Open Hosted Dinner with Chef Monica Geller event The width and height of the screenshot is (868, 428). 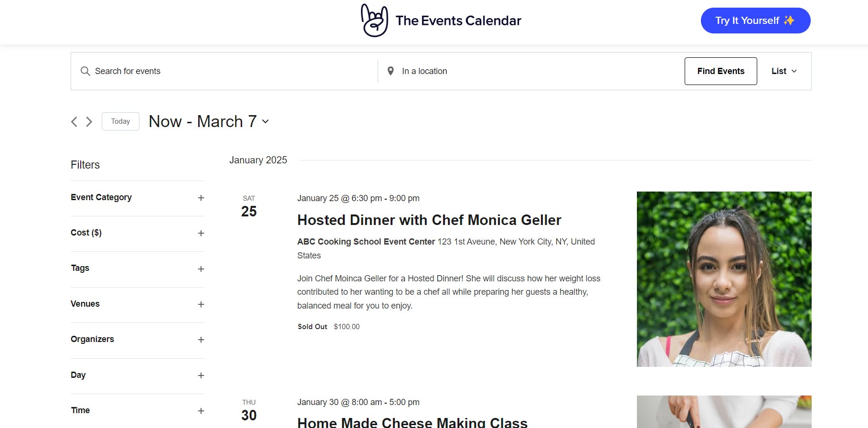click(429, 220)
